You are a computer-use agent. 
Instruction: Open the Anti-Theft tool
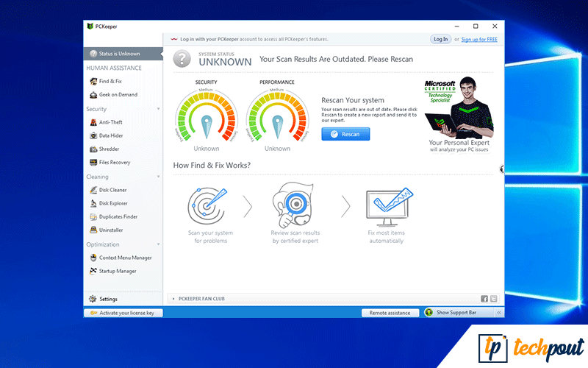point(110,122)
